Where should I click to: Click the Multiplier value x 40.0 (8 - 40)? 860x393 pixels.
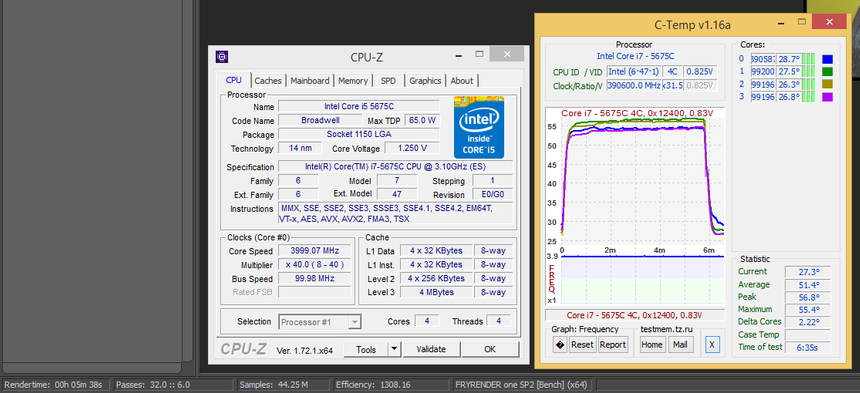tap(315, 265)
